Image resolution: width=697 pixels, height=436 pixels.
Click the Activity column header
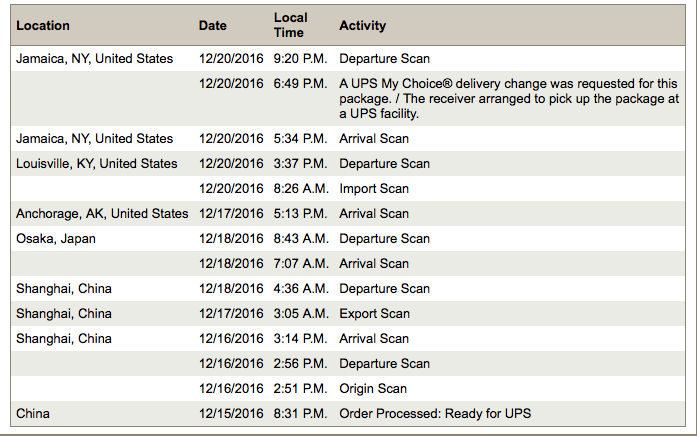point(362,26)
